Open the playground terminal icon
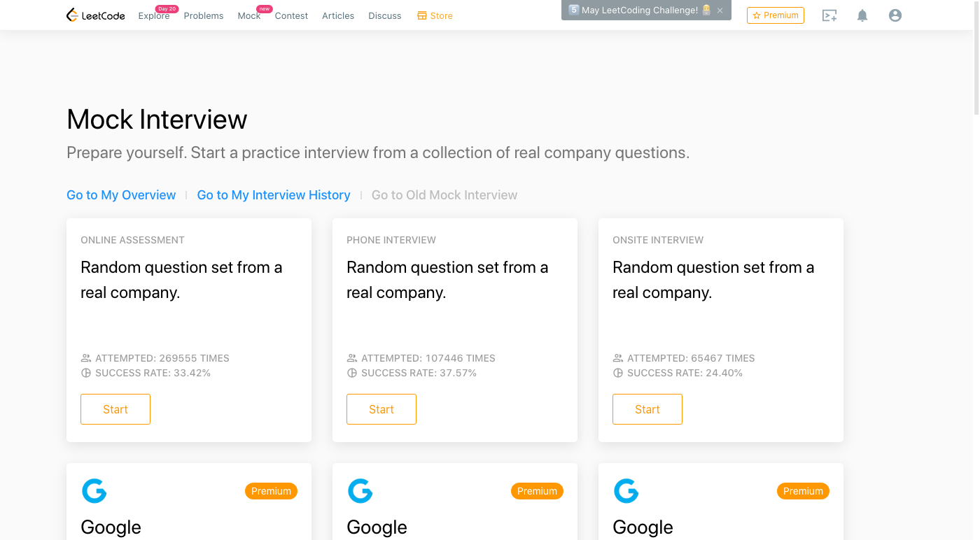 click(x=829, y=15)
